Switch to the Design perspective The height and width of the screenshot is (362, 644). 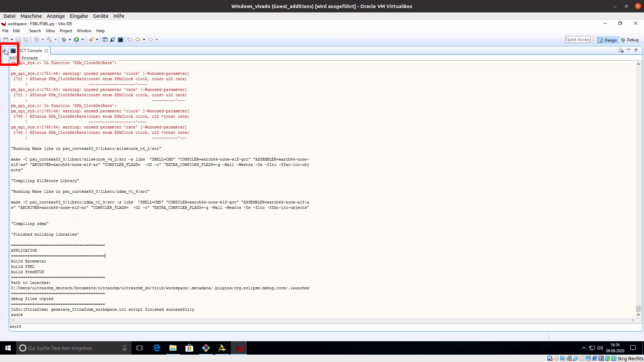pyautogui.click(x=607, y=40)
